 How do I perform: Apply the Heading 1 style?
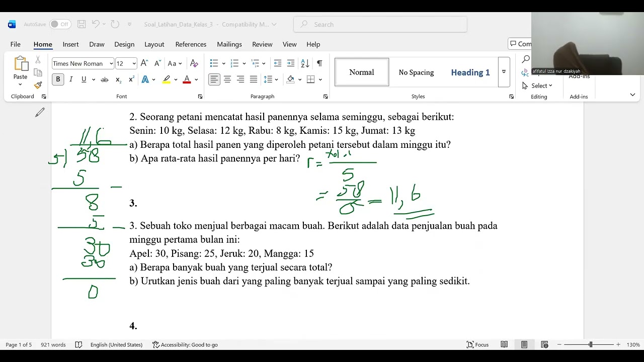tap(470, 72)
